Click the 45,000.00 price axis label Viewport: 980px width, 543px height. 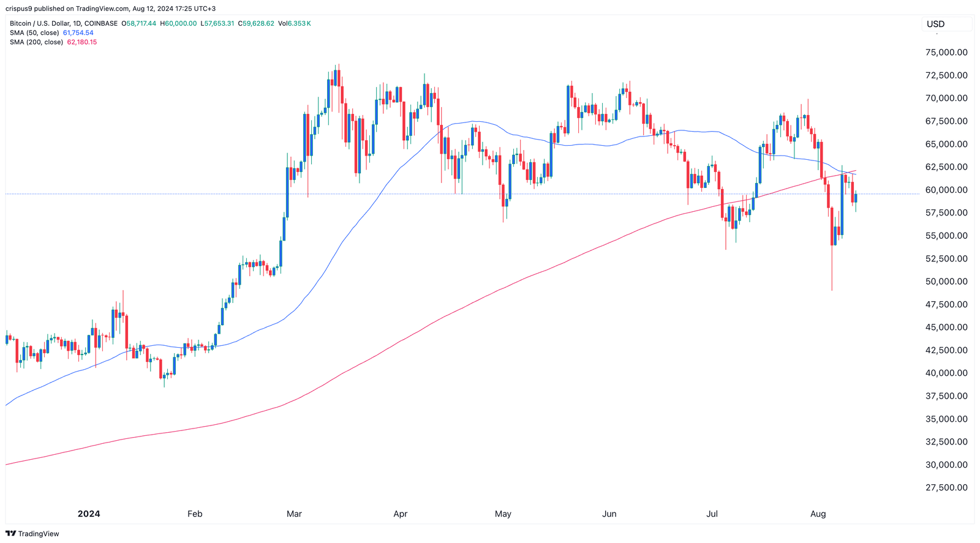click(x=946, y=327)
